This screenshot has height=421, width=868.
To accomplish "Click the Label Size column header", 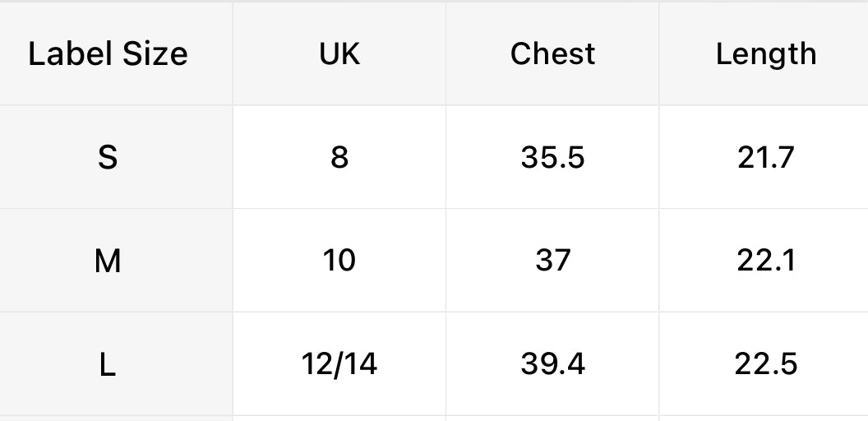I will coord(108,54).
